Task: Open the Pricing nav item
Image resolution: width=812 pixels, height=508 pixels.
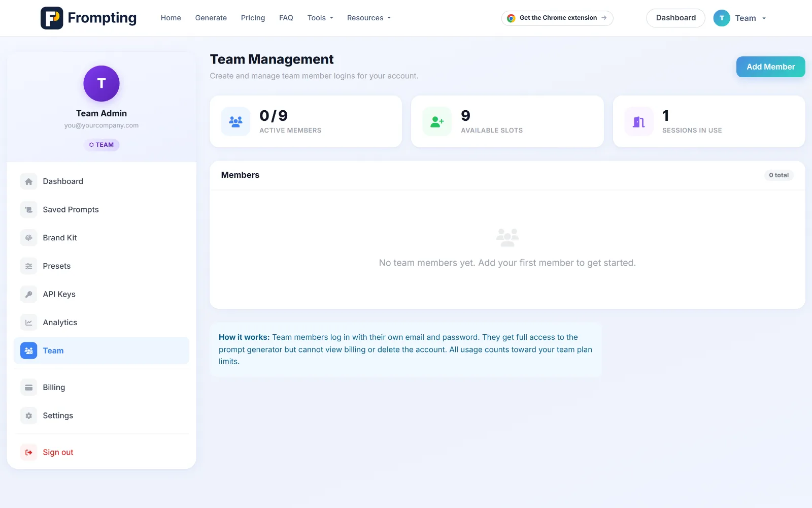Action: click(253, 18)
